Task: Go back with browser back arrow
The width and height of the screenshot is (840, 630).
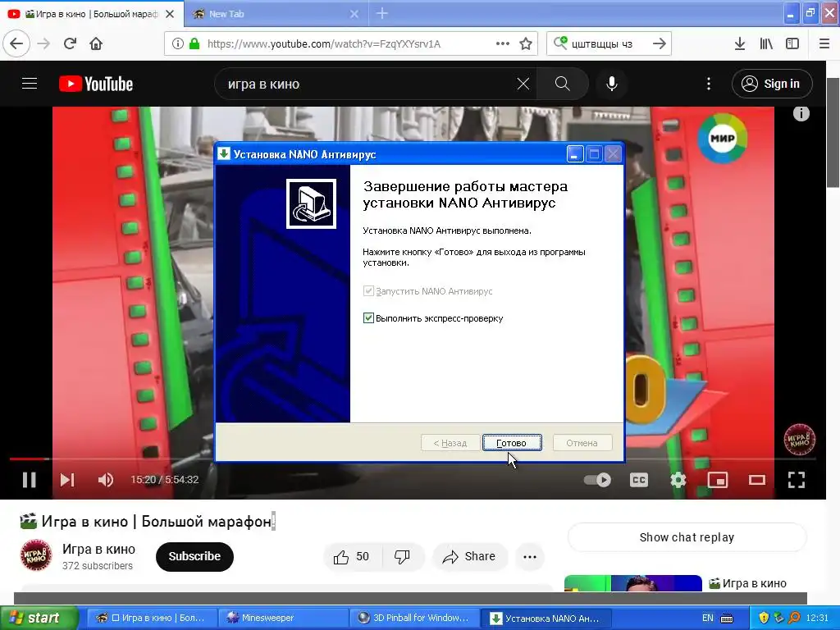Action: coord(16,43)
